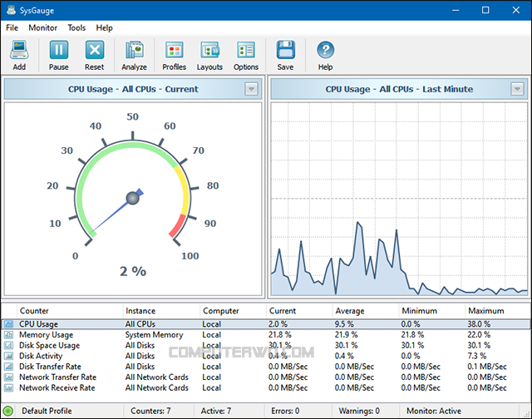Click the Network Receive Rate row icon
Screen dimensions: 532x419
pos(8,387)
